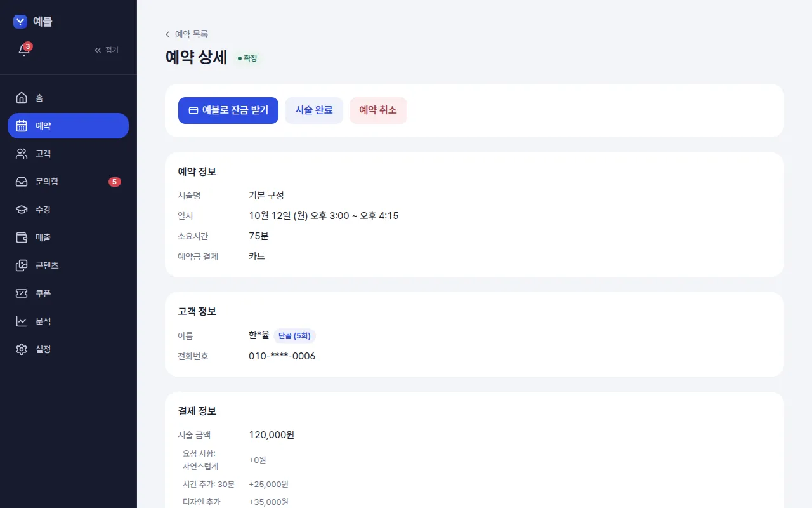Click the phone number 010-****-0006

click(x=282, y=356)
